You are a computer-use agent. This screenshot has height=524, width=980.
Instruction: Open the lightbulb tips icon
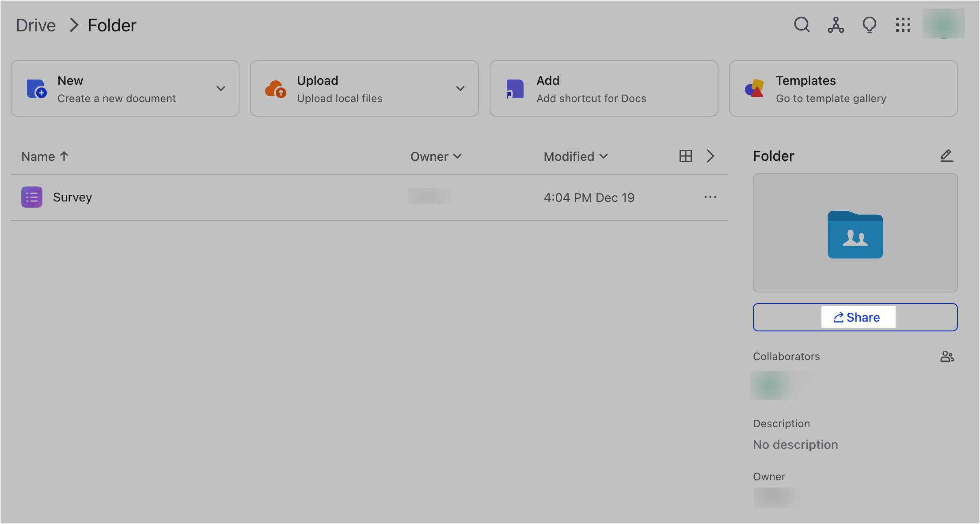point(869,25)
